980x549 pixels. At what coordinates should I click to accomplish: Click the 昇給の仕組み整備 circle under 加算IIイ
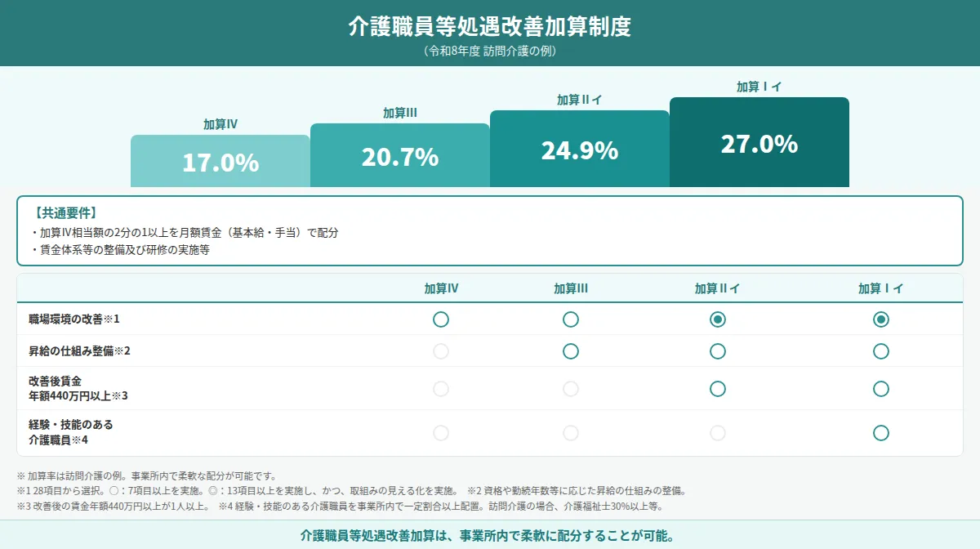click(x=718, y=351)
